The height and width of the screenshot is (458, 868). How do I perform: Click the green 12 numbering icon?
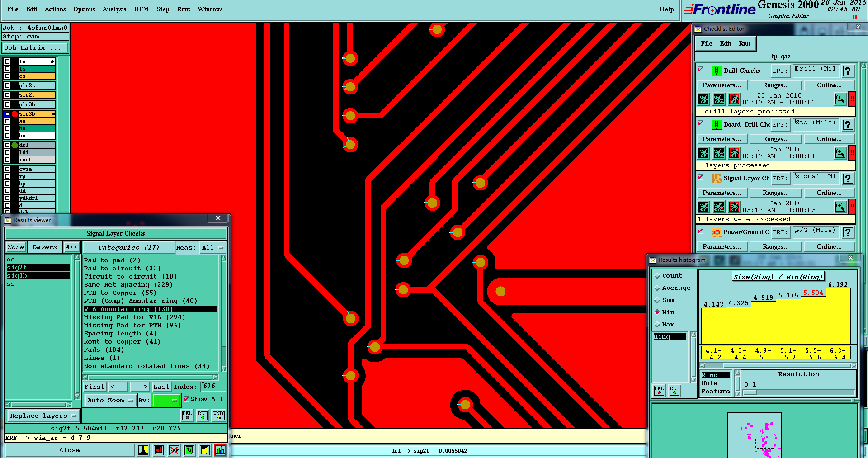tap(189, 450)
